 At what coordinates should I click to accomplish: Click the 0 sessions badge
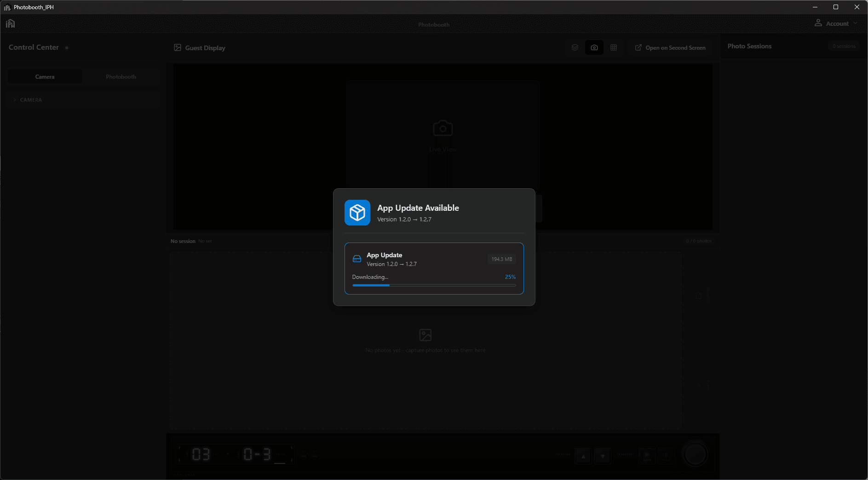click(x=844, y=46)
